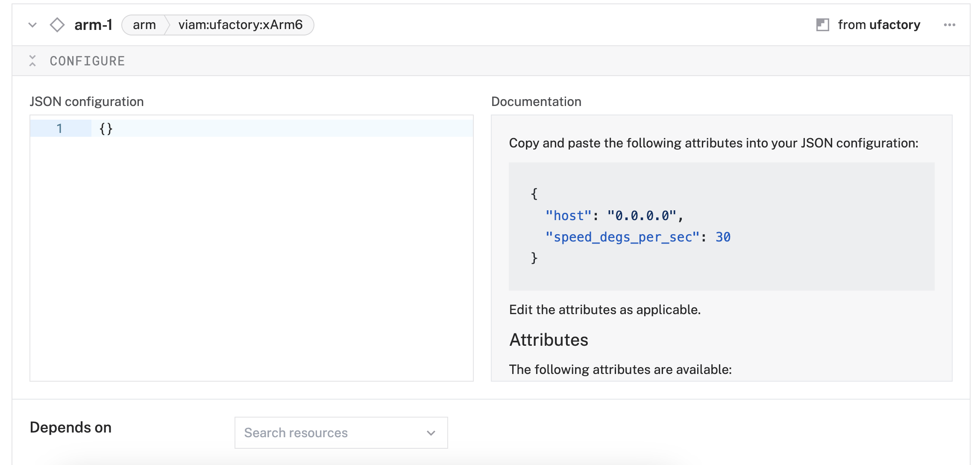Viewport: 980px width, 465px height.
Task: Collapse the CONFIGURE section toggle icon
Action: [32, 61]
